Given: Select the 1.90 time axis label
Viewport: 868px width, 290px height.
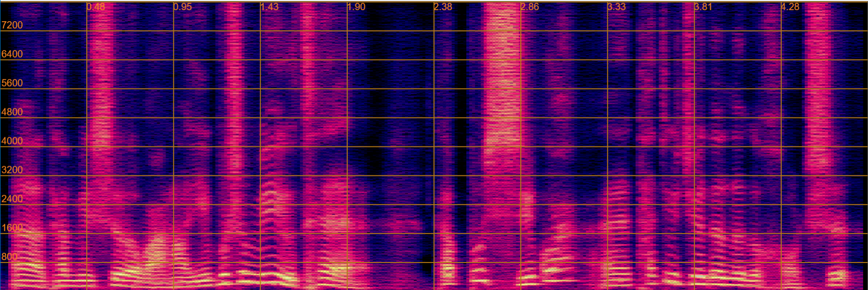Looking at the screenshot, I should [x=356, y=7].
